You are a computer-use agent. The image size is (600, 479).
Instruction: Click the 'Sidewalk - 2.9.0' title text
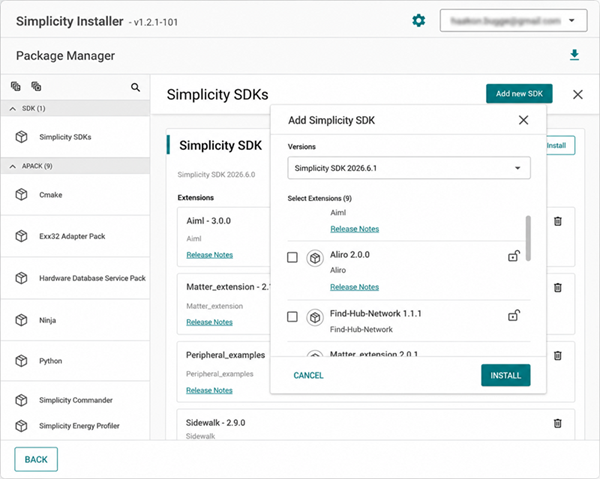(x=215, y=423)
